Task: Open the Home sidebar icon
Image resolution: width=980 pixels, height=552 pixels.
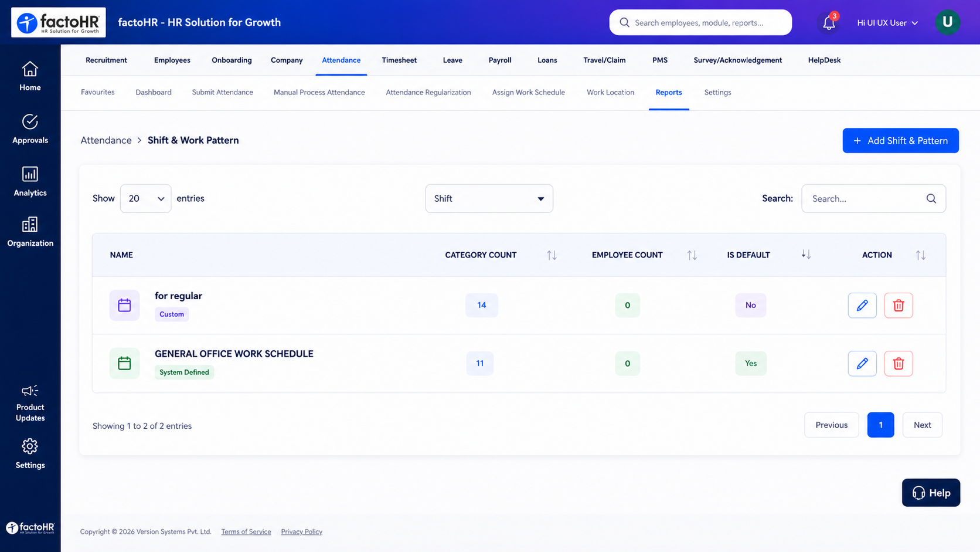Action: tap(30, 69)
